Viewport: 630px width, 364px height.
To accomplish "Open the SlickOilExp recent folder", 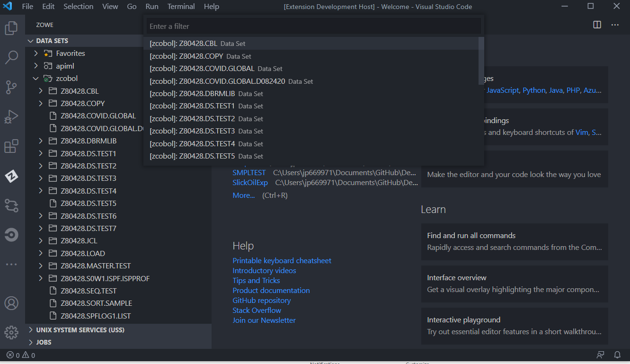I will (x=250, y=183).
